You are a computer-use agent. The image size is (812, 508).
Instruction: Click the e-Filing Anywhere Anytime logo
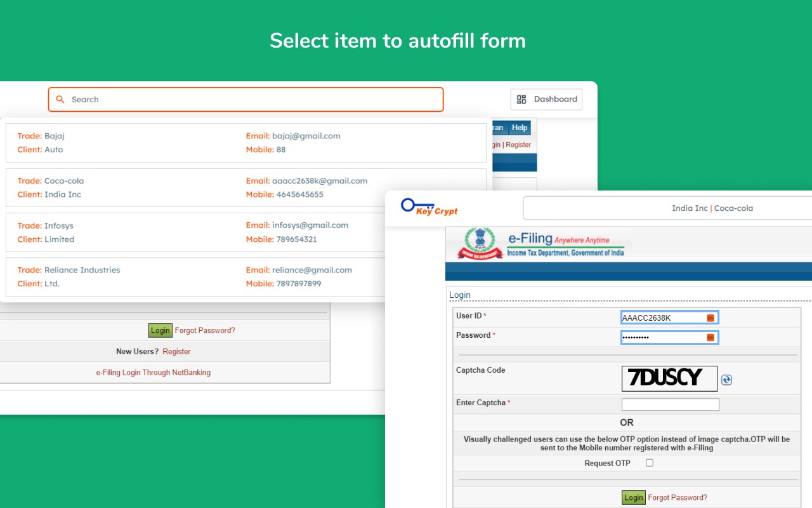pos(565,244)
